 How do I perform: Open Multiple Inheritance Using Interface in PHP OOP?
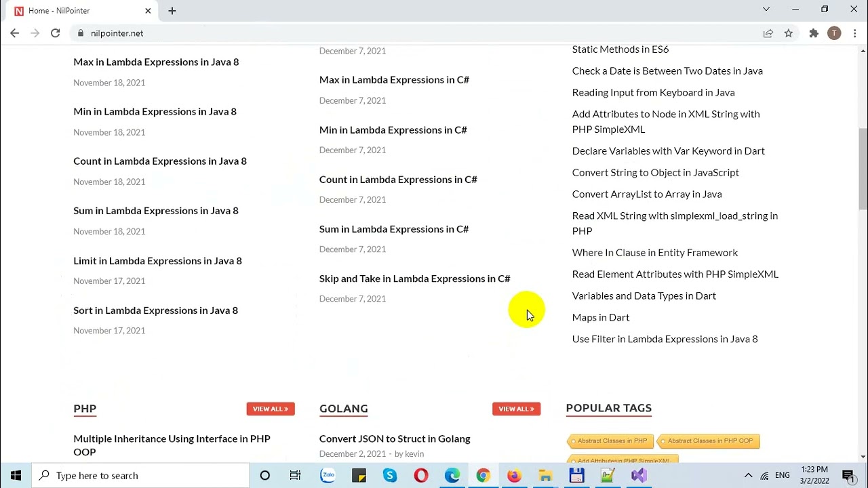coord(172,445)
